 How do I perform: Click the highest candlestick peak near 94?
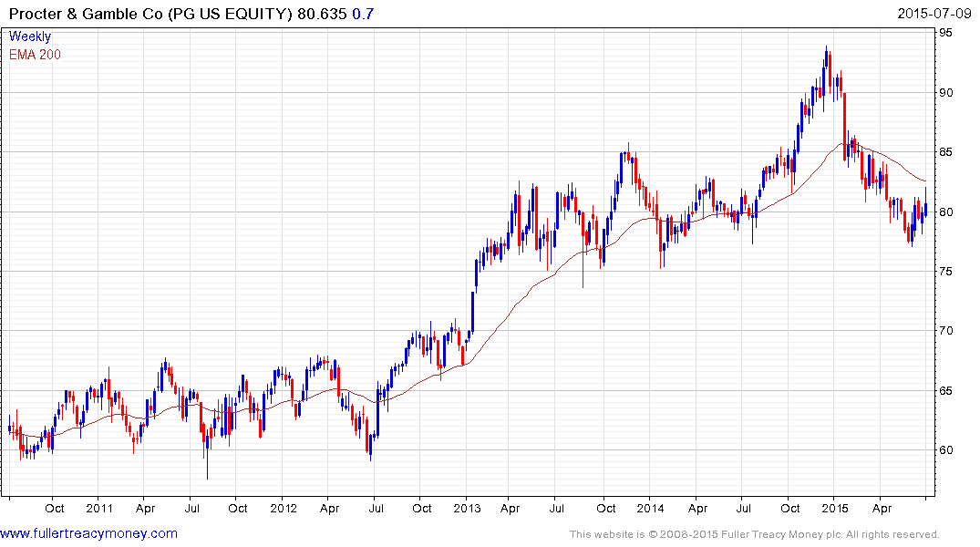pos(826,48)
